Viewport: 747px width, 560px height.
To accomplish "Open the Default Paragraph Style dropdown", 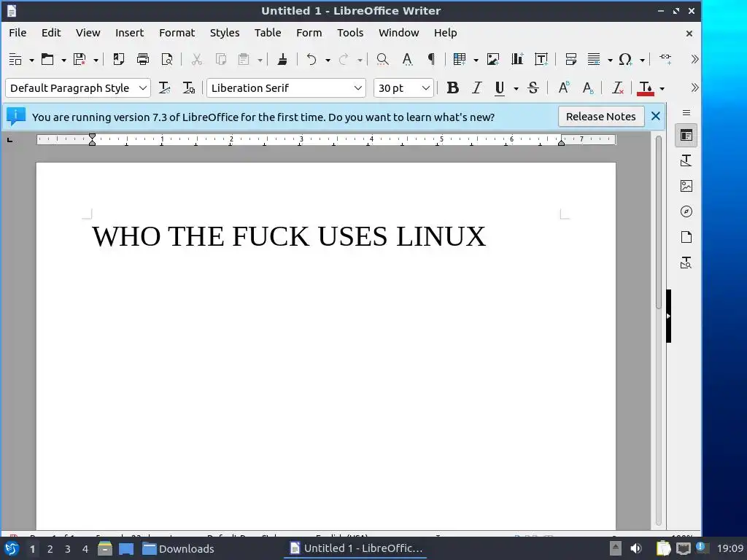I will click(142, 88).
